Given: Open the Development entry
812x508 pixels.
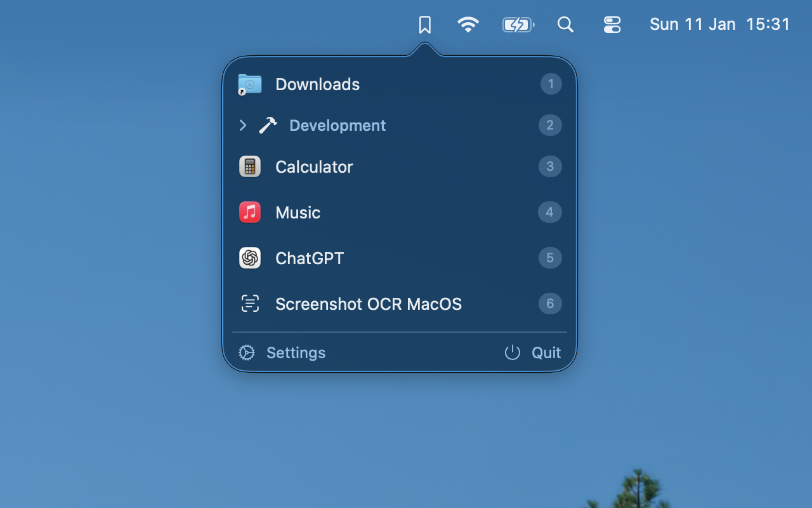Looking at the screenshot, I should pyautogui.click(x=337, y=125).
